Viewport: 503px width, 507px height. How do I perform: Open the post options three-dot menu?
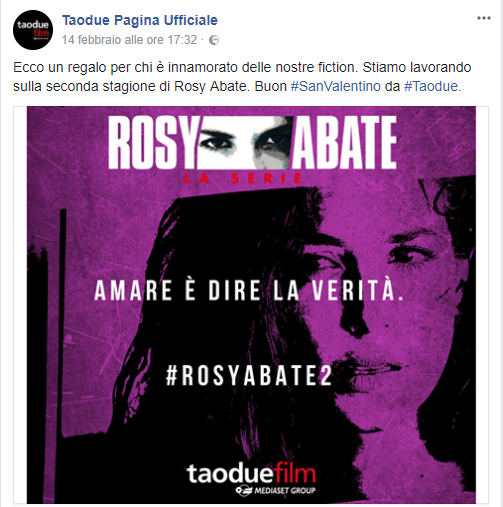click(484, 18)
